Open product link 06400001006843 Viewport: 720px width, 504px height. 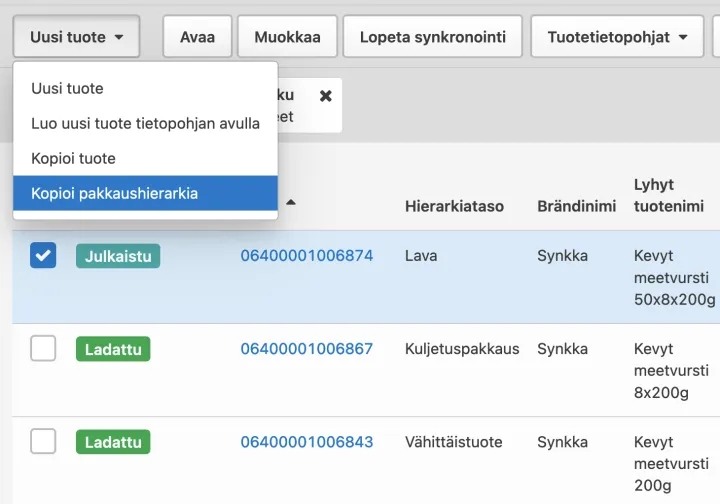306,442
